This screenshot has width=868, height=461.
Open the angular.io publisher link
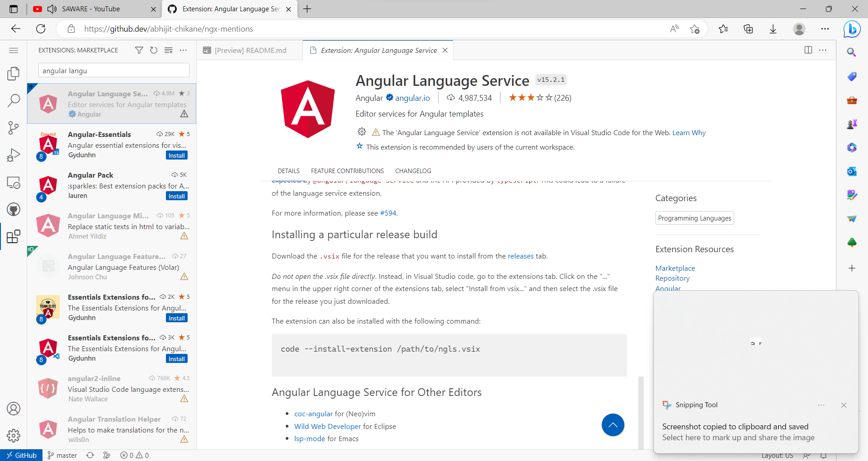pyautogui.click(x=412, y=98)
